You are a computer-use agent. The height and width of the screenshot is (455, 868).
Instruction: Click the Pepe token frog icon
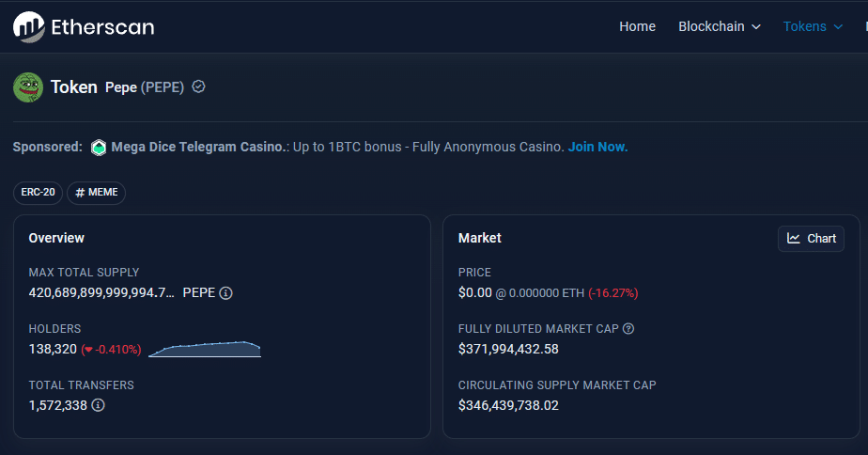(x=28, y=86)
